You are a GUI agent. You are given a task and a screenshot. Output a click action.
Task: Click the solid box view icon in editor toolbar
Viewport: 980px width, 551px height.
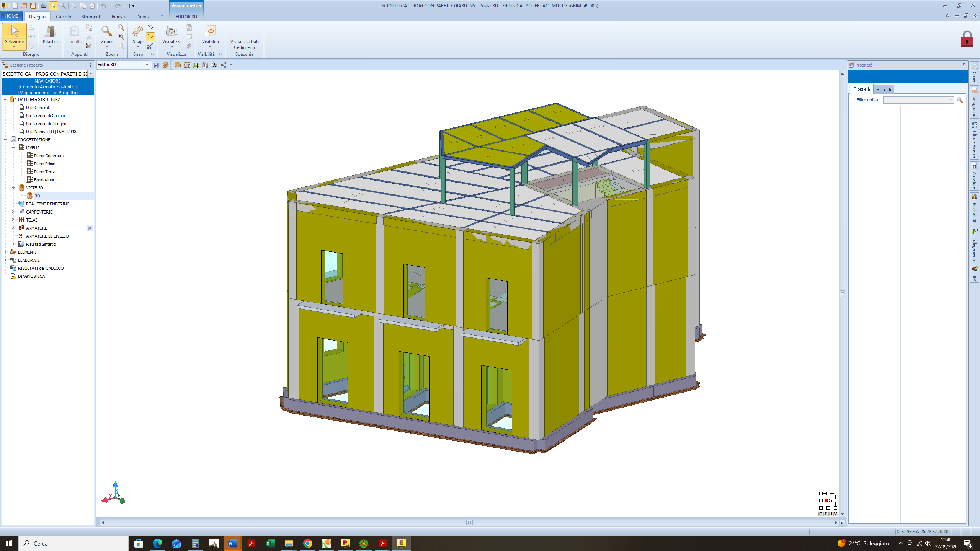click(x=177, y=65)
